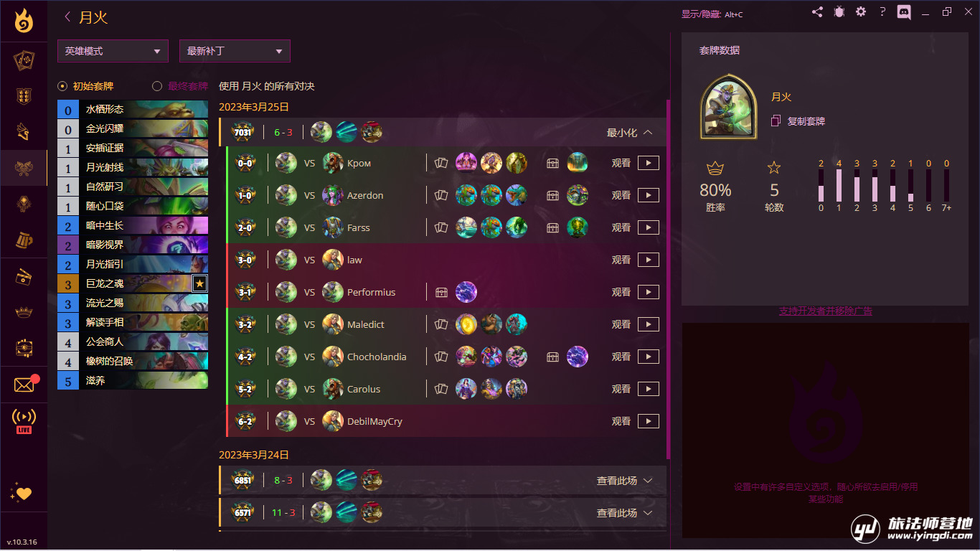This screenshot has height=551, width=980.
Task: Select 巨龙之魂 card in deck list
Action: click(133, 283)
